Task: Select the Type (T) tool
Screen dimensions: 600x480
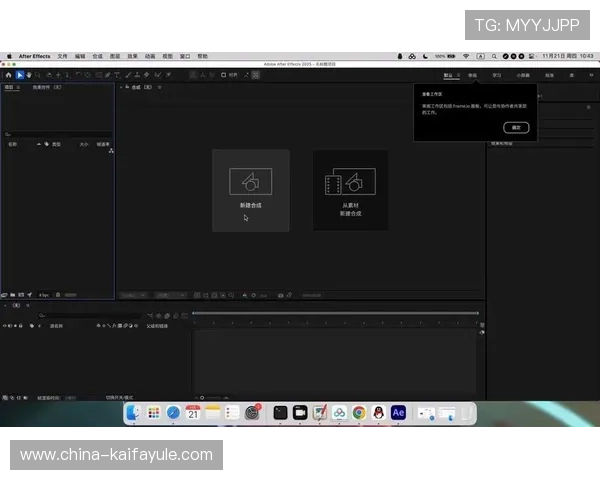Action: coord(117,74)
